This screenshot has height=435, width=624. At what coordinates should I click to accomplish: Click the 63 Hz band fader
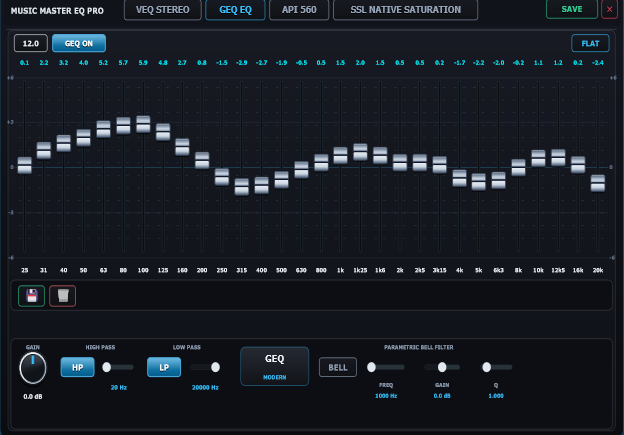103,129
